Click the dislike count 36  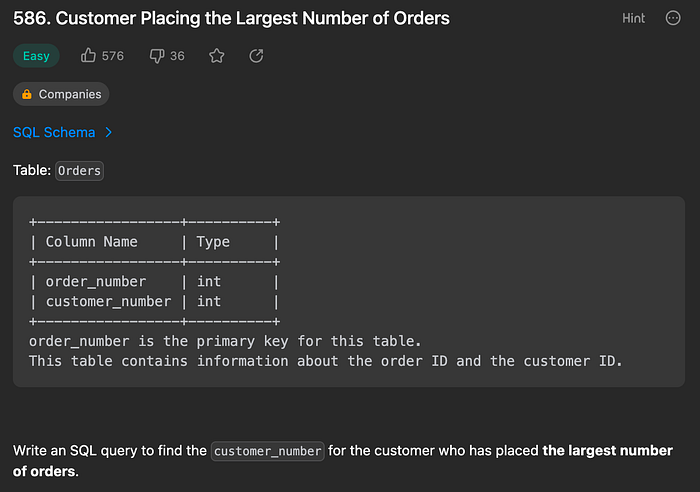177,56
